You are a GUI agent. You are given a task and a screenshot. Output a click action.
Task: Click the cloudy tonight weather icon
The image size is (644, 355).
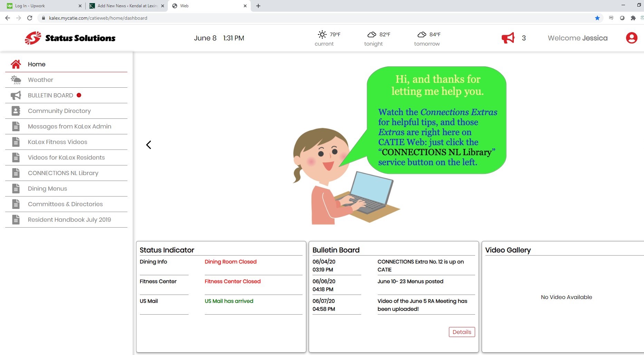[372, 34]
